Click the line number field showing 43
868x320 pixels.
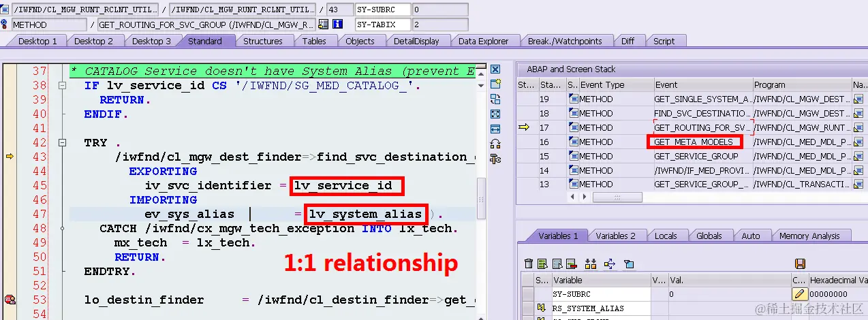coord(339,10)
